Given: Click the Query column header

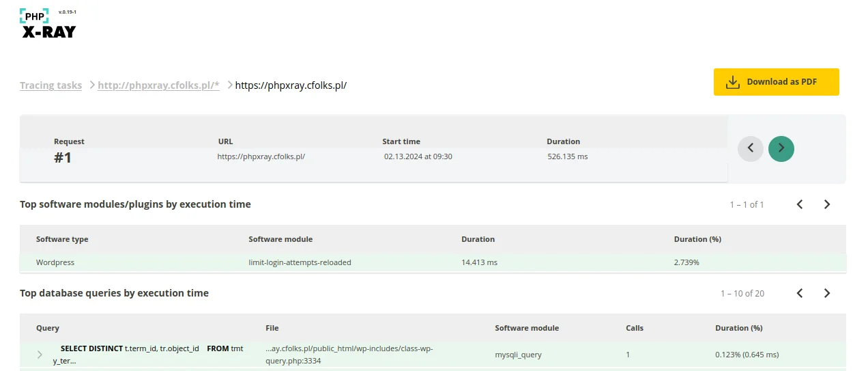Looking at the screenshot, I should [48, 328].
